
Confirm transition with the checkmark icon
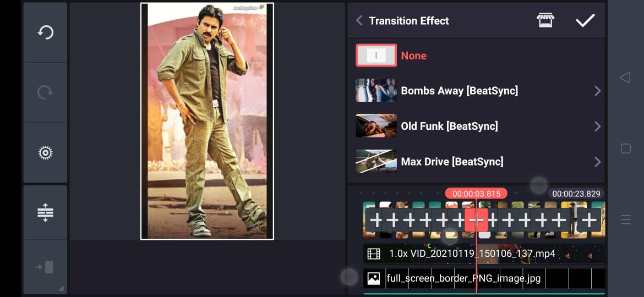click(585, 21)
